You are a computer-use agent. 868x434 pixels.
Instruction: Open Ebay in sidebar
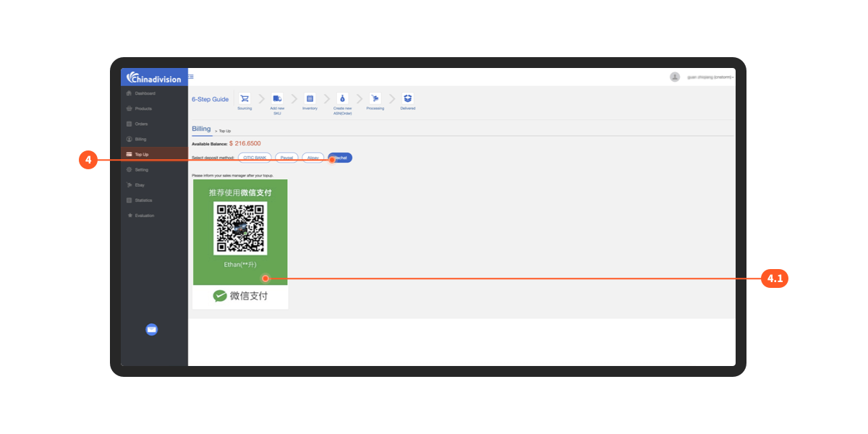coord(154,184)
